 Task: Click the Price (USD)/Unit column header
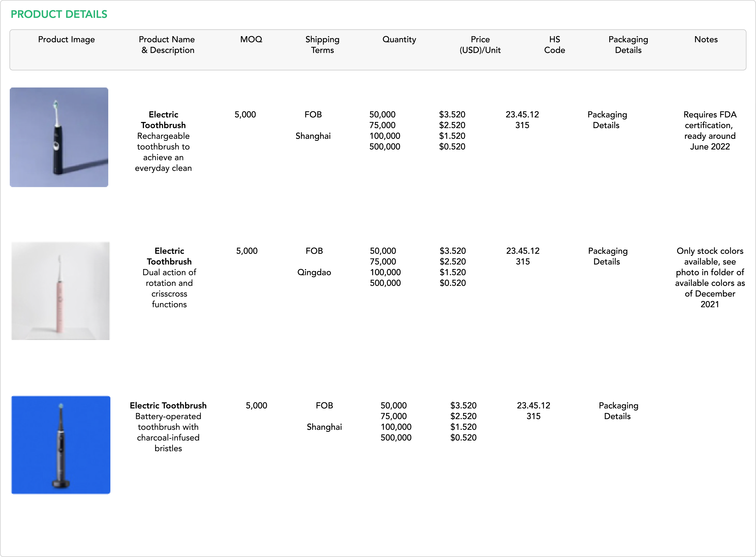coord(480,45)
